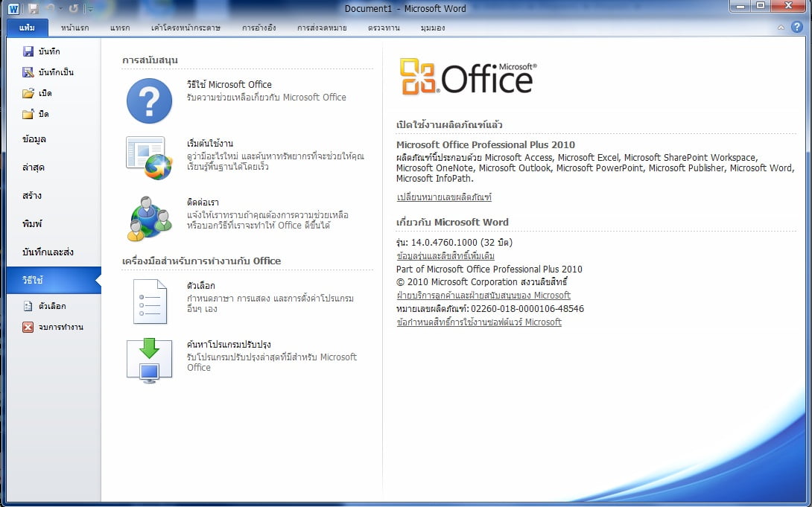Click the Undo icon in Quick Access Toolbar
This screenshot has width=812, height=507.
pyautogui.click(x=50, y=8)
